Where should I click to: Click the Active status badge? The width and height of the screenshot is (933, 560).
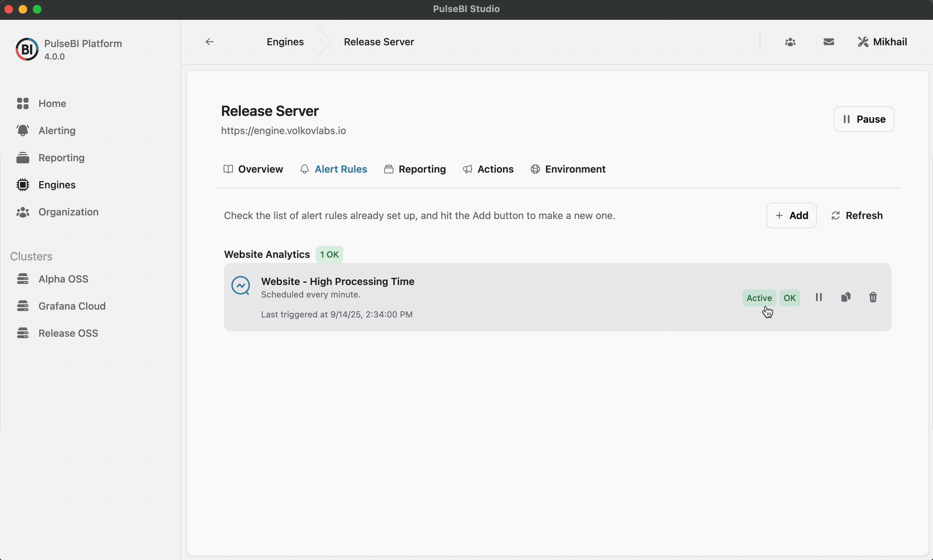point(759,298)
